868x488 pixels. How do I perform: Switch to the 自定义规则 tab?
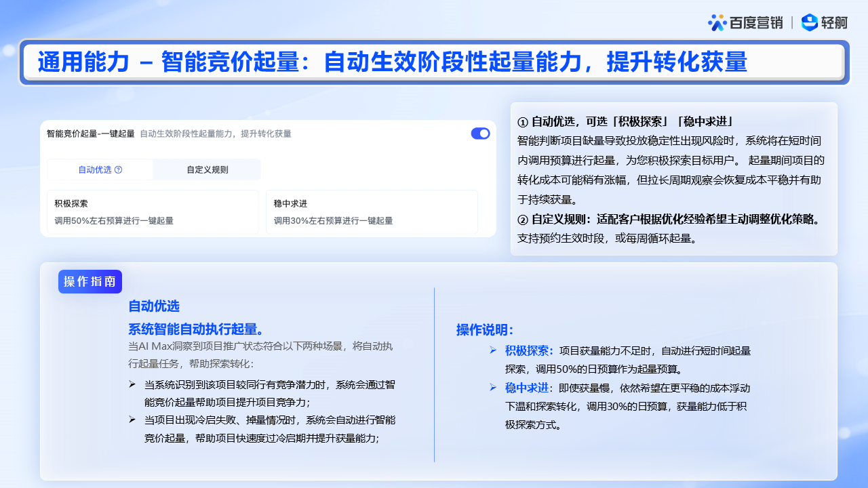coord(207,169)
